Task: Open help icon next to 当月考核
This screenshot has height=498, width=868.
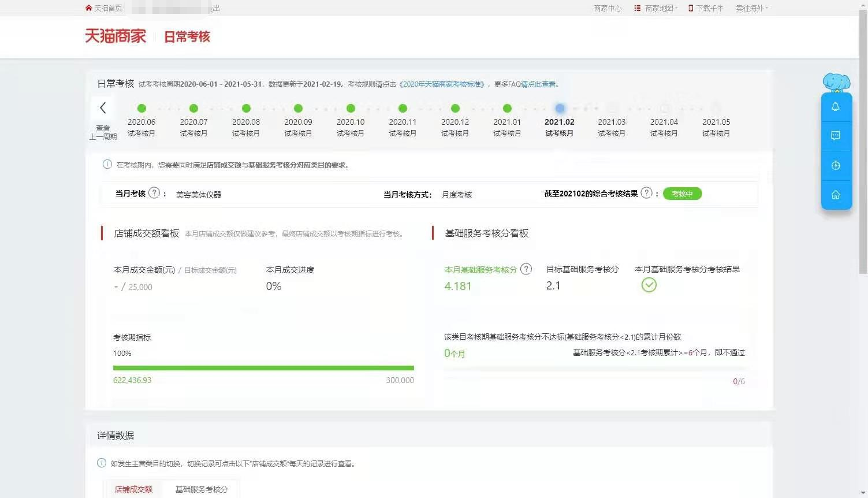Action: [154, 193]
